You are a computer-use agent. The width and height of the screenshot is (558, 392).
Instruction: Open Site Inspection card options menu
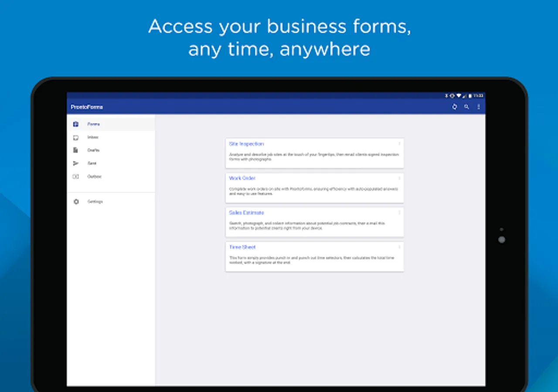[x=399, y=144]
